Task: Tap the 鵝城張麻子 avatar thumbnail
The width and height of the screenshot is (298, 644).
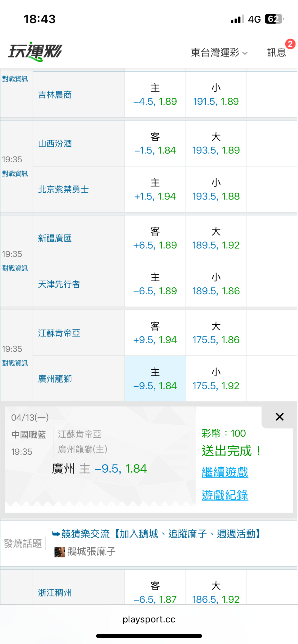Action: point(60,552)
